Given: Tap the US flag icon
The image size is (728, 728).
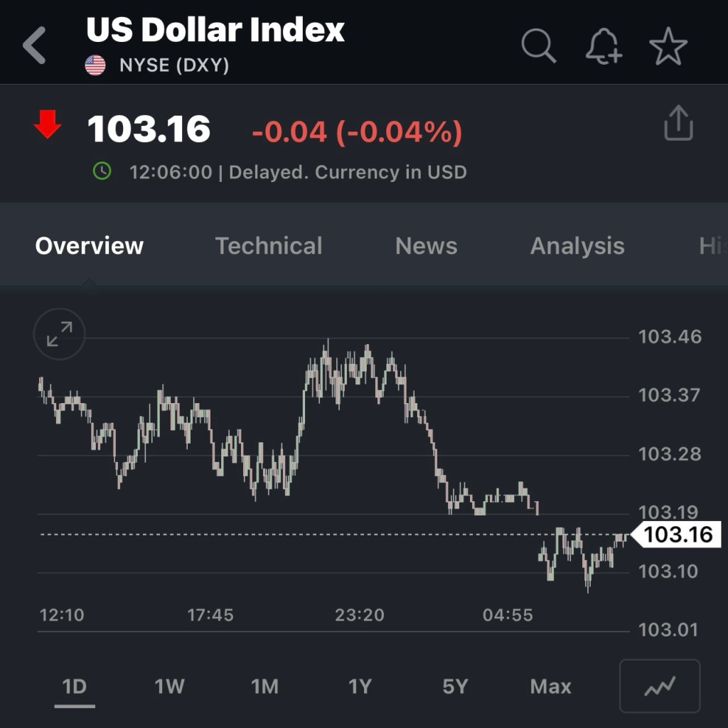Looking at the screenshot, I should (95, 66).
